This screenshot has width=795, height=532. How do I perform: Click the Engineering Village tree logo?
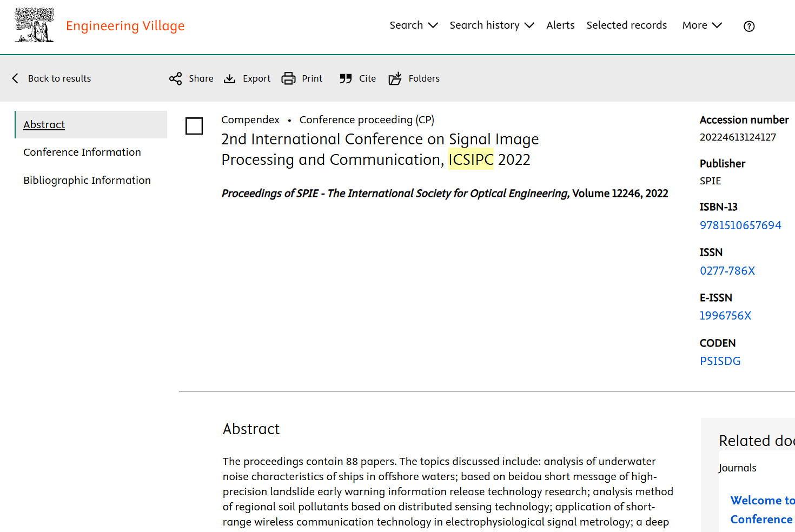[x=34, y=25]
